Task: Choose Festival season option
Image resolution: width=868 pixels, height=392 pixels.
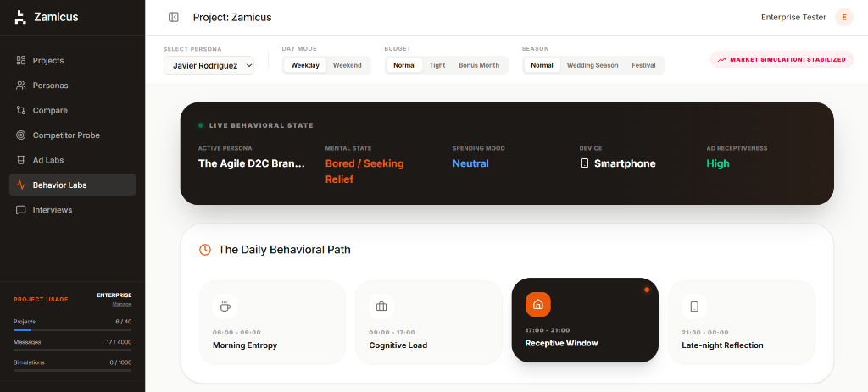Action: click(x=643, y=65)
